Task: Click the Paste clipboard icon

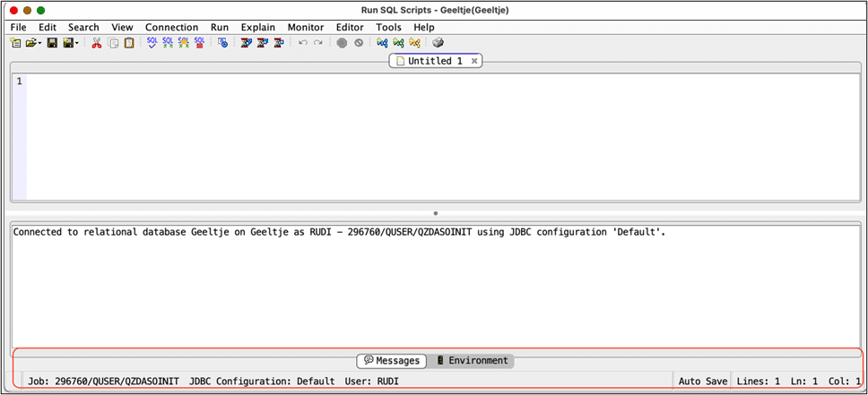Action: pos(129,42)
